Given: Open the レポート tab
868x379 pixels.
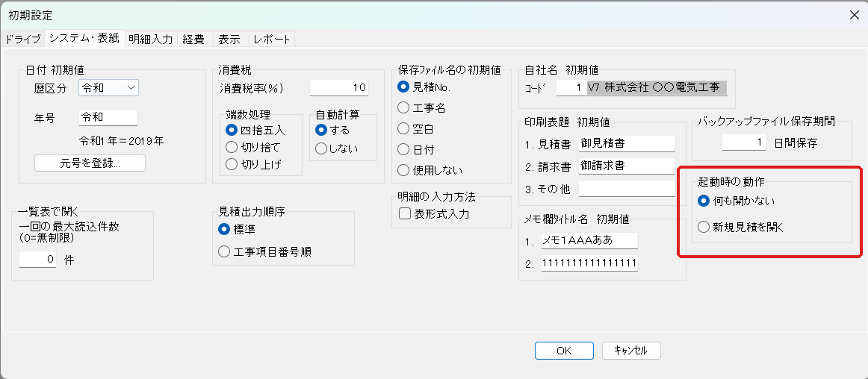Looking at the screenshot, I should (x=271, y=40).
